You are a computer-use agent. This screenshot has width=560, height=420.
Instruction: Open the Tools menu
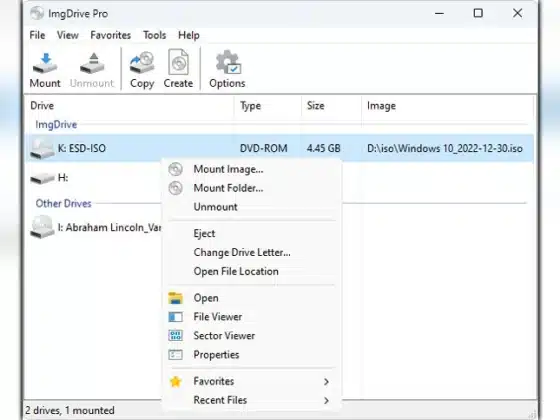(155, 35)
